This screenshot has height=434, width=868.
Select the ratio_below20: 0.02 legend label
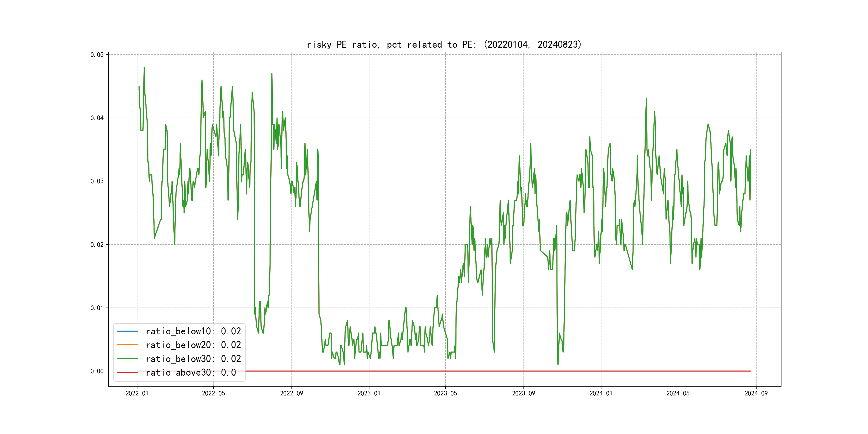pyautogui.click(x=193, y=345)
